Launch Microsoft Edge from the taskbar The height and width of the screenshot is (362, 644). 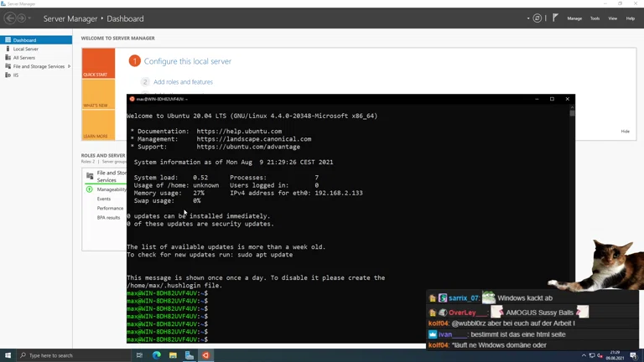coord(157,355)
